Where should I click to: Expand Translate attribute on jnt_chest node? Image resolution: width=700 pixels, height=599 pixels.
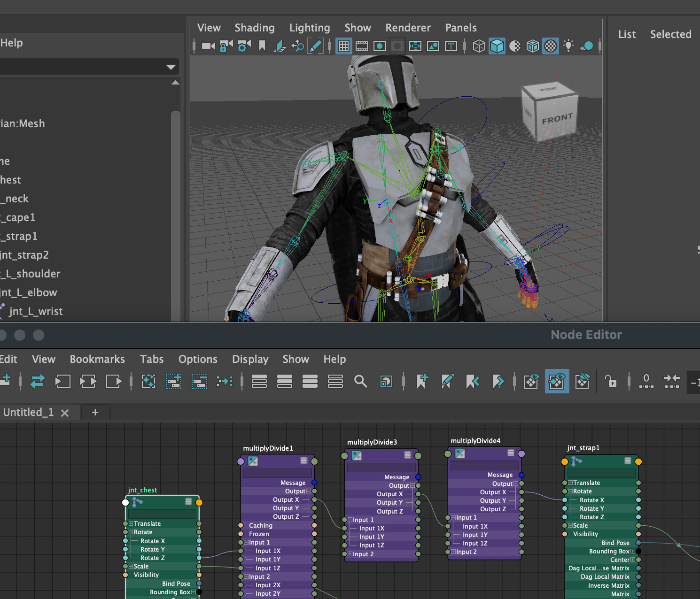[x=131, y=523]
